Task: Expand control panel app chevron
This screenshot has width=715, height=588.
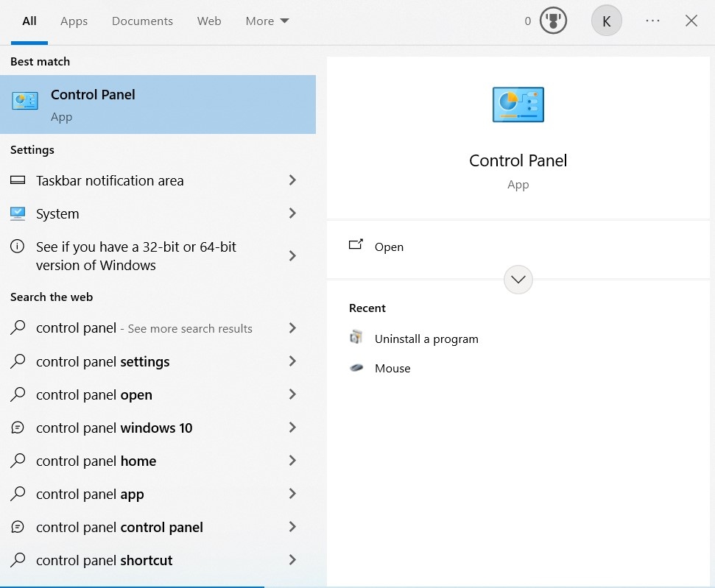Action: click(x=293, y=494)
